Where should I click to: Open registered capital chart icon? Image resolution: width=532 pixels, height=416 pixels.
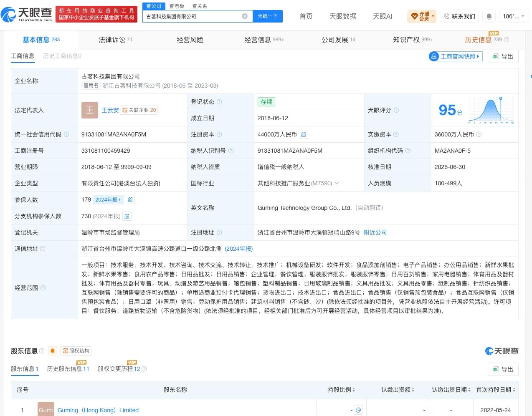click(304, 134)
